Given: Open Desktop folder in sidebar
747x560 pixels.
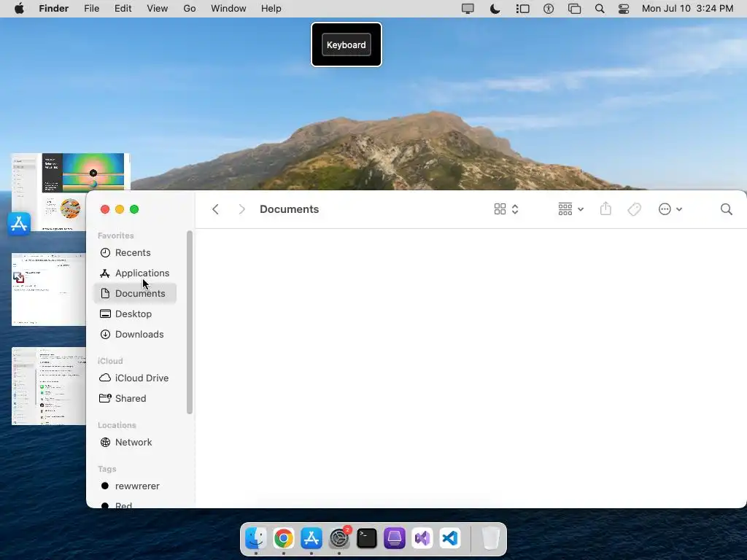Looking at the screenshot, I should point(135,314).
